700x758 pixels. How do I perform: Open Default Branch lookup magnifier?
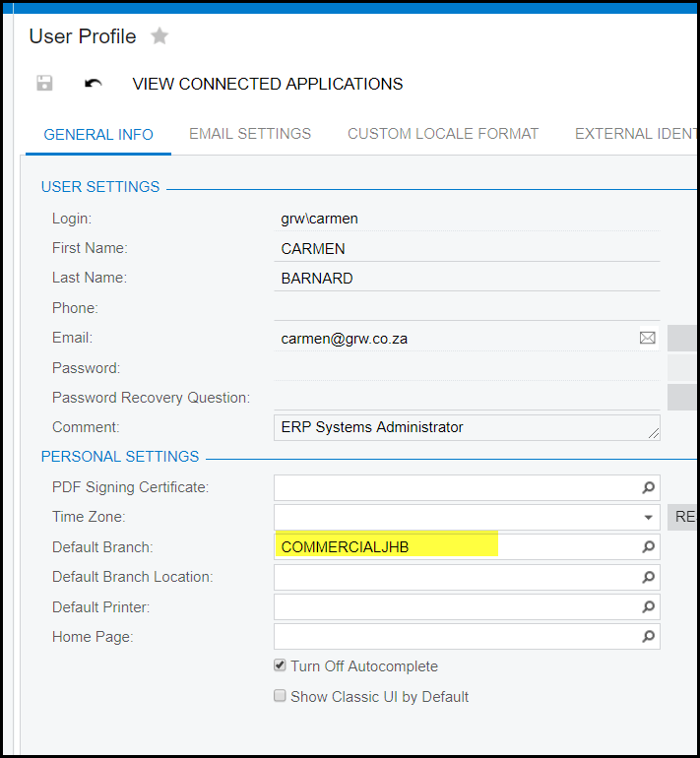(648, 547)
